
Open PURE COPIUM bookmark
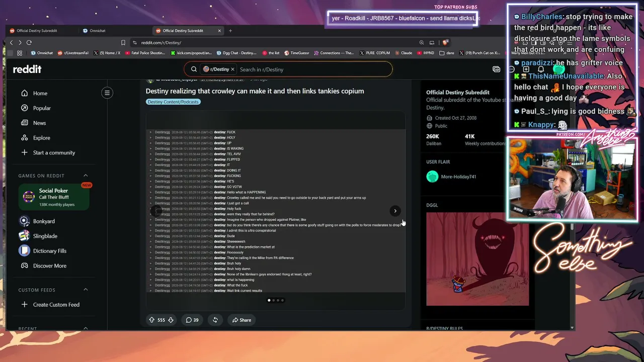[x=374, y=53]
